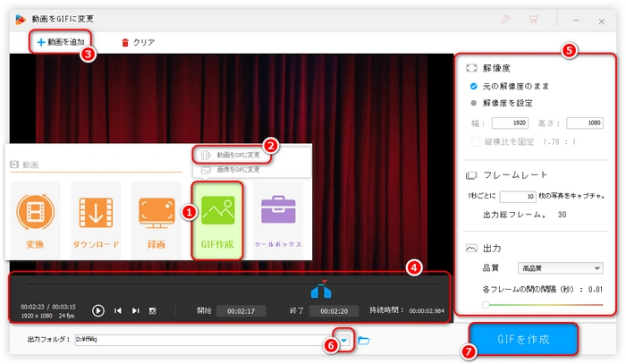Open the shopping cart purchase icon
Image resolution: width=626 pixels, height=364 pixels.
[534, 18]
